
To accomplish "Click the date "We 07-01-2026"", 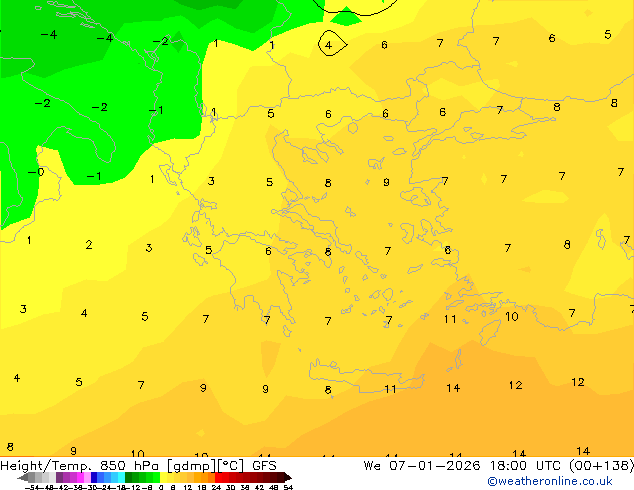I will click(422, 466).
